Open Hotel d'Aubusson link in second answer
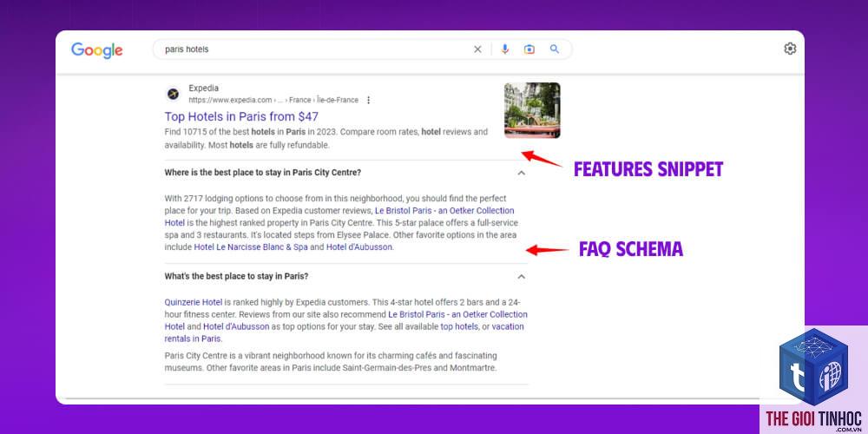Screen dimensions: 868x434 point(236,326)
